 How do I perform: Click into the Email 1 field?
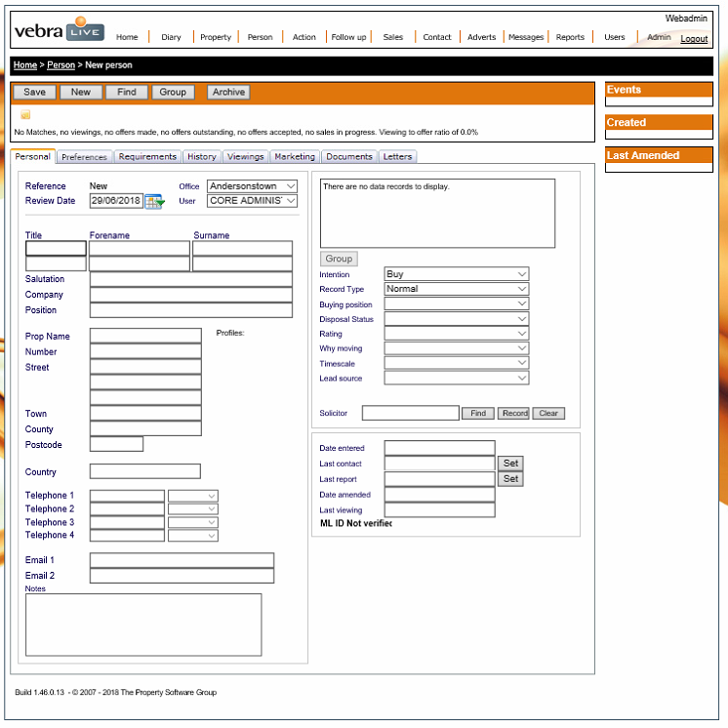click(182, 560)
